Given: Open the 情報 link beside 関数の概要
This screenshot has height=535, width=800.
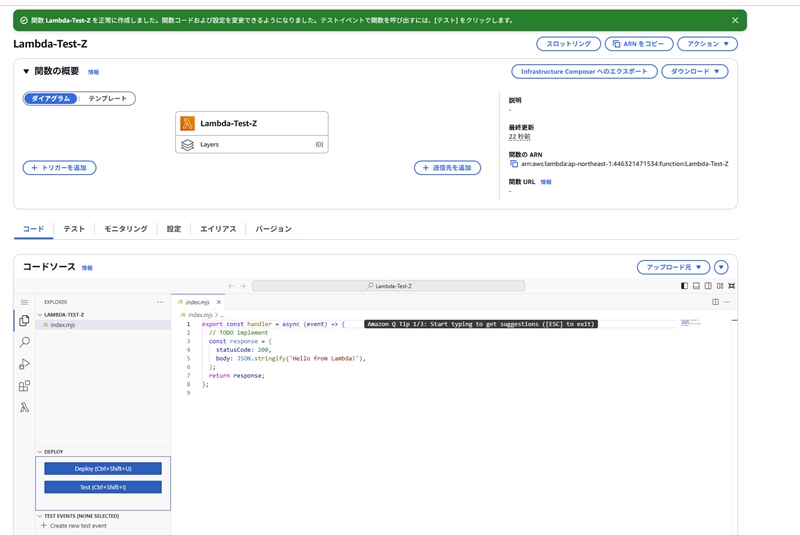Looking at the screenshot, I should click(93, 72).
